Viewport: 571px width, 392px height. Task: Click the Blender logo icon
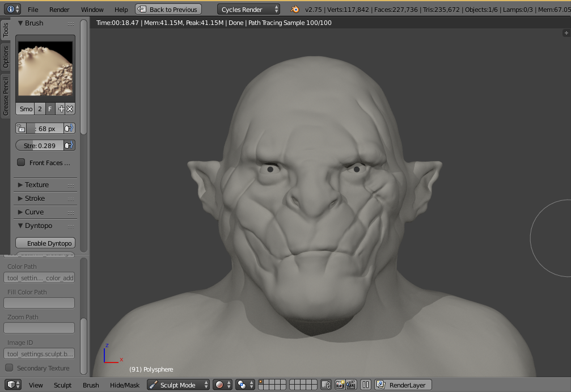point(295,10)
